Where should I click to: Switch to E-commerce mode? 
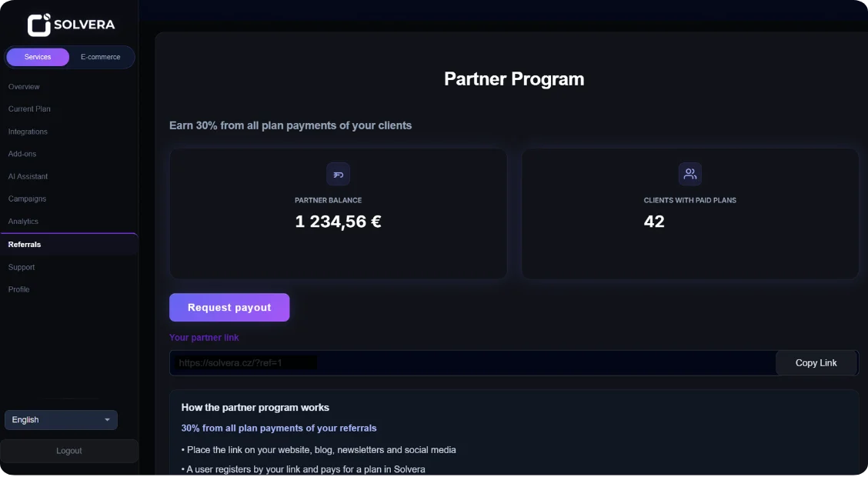pyautogui.click(x=101, y=56)
